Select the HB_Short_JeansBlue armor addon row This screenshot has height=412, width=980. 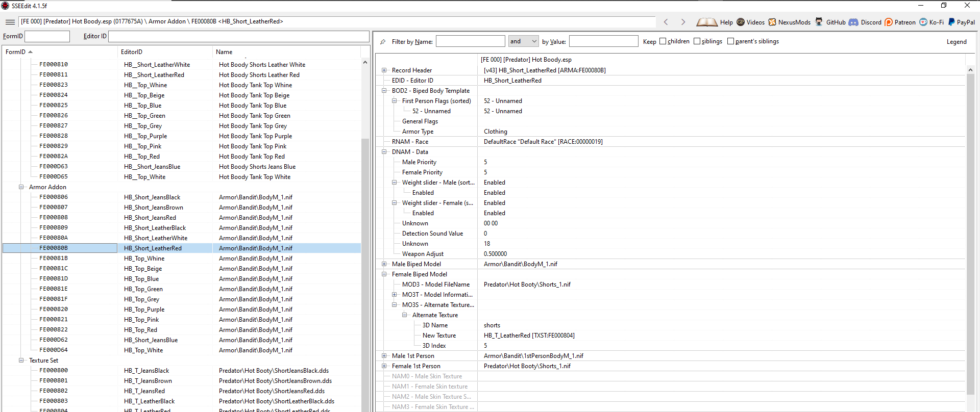181,340
